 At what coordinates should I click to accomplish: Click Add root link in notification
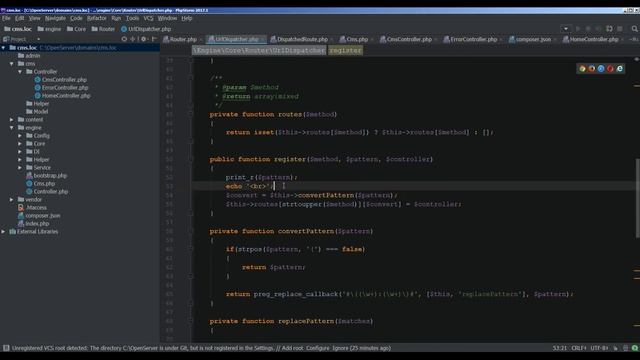(293, 348)
